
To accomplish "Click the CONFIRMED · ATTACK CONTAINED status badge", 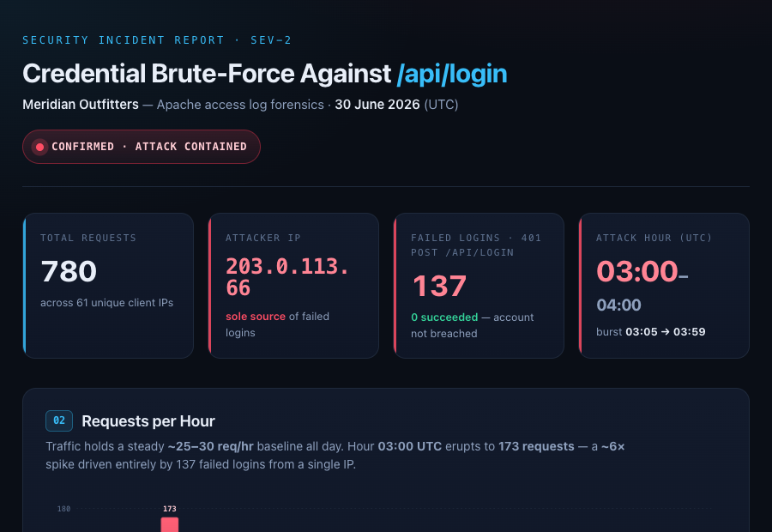I will point(142,147).
